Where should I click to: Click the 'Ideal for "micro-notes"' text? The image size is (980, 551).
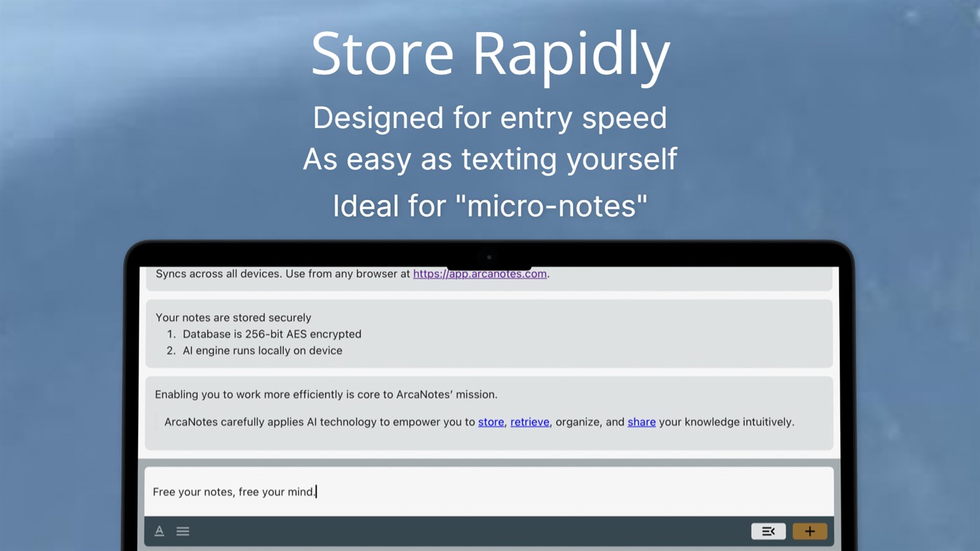[490, 206]
